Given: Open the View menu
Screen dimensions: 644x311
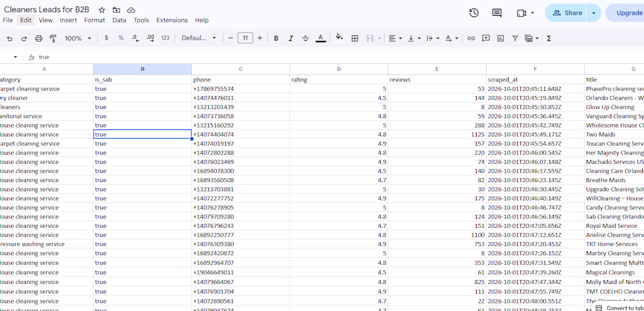Looking at the screenshot, I should pyautogui.click(x=46, y=20).
